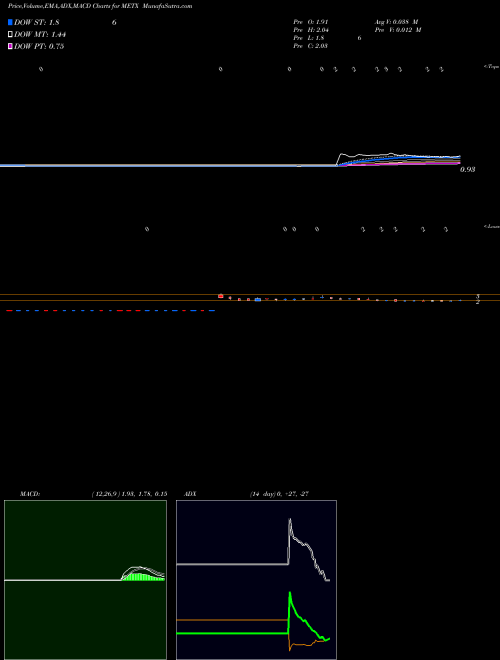Click the 'Pre O: 1.91' value
Viewport: 500px width, 660px height.
coord(311,21)
